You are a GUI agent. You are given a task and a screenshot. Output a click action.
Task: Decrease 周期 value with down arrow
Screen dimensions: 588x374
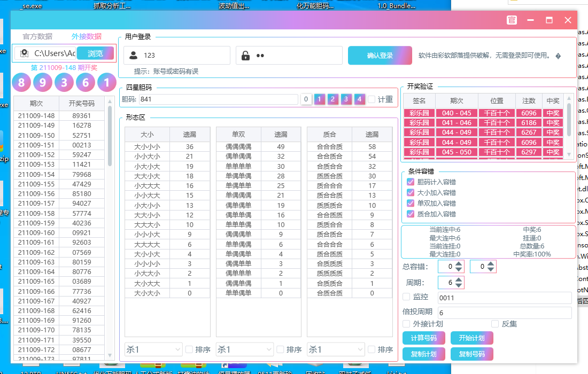click(459, 285)
